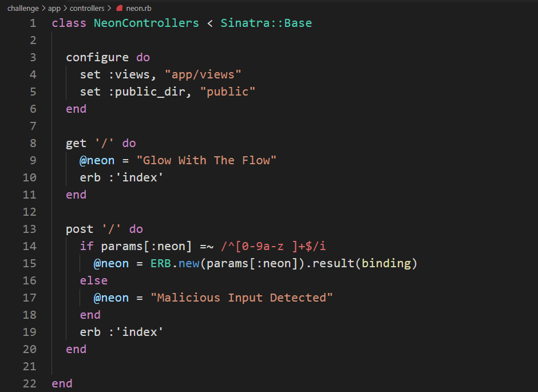Click the chevron right after "challenge"

[x=43, y=9]
